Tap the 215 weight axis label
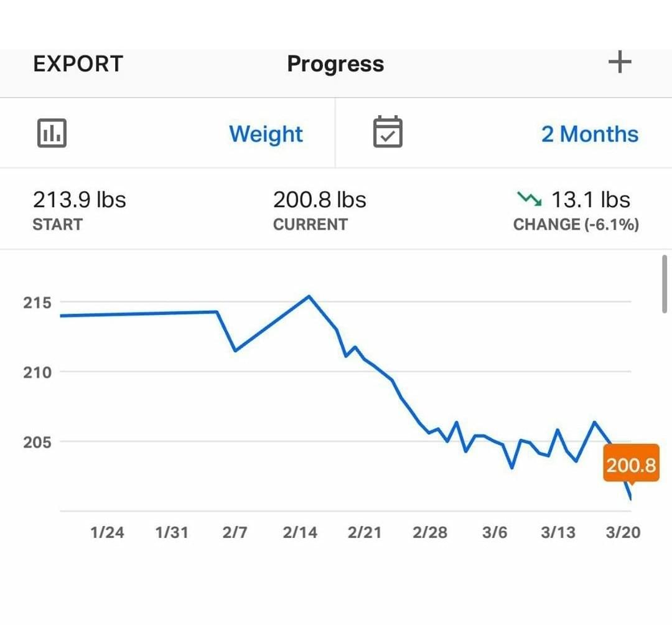This screenshot has width=672, height=625. coord(37,303)
